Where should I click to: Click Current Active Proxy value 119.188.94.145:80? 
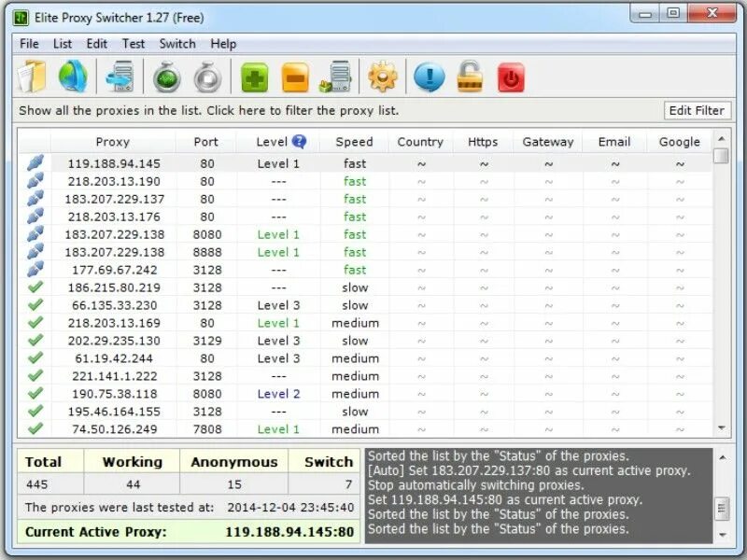(x=289, y=532)
